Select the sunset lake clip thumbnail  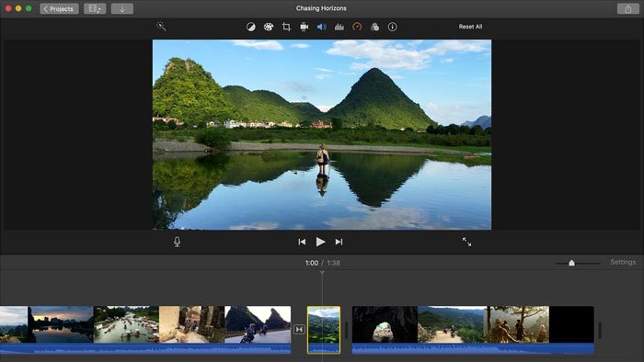[x=61, y=324]
